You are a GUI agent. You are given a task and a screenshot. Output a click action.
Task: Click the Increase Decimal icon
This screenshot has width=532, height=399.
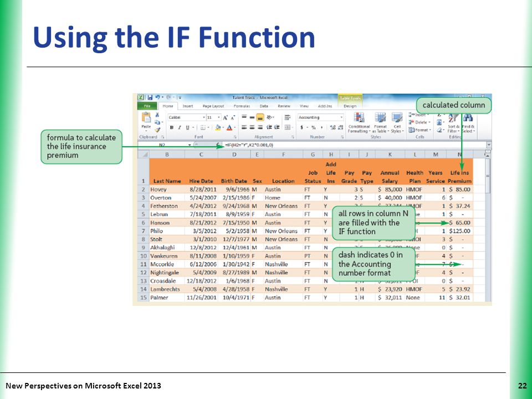pos(332,127)
